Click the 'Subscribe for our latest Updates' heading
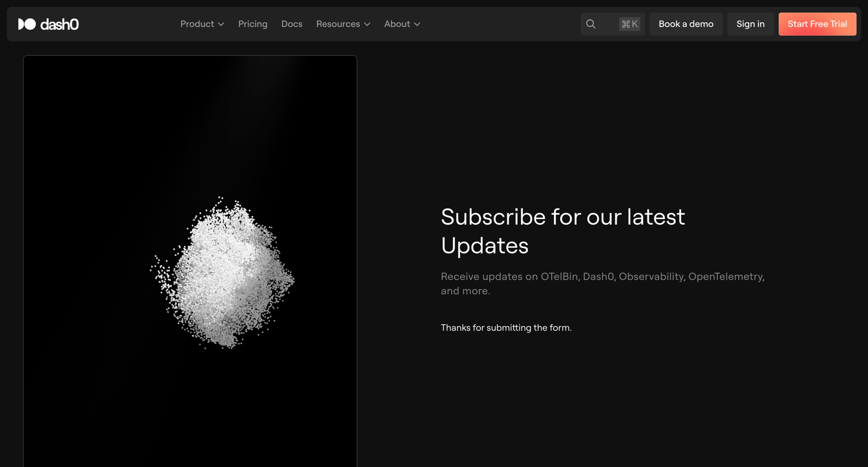Viewport: 868px width, 467px height. 563,231
